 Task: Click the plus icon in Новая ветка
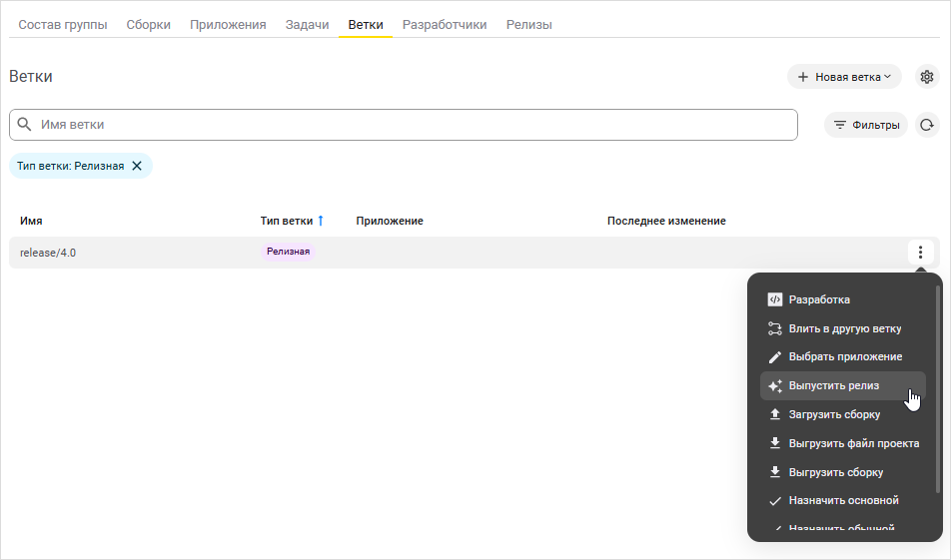click(x=803, y=77)
